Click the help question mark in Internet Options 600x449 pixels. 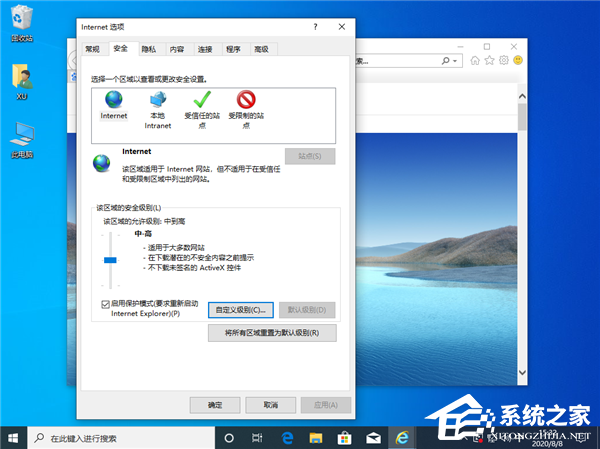pos(315,27)
